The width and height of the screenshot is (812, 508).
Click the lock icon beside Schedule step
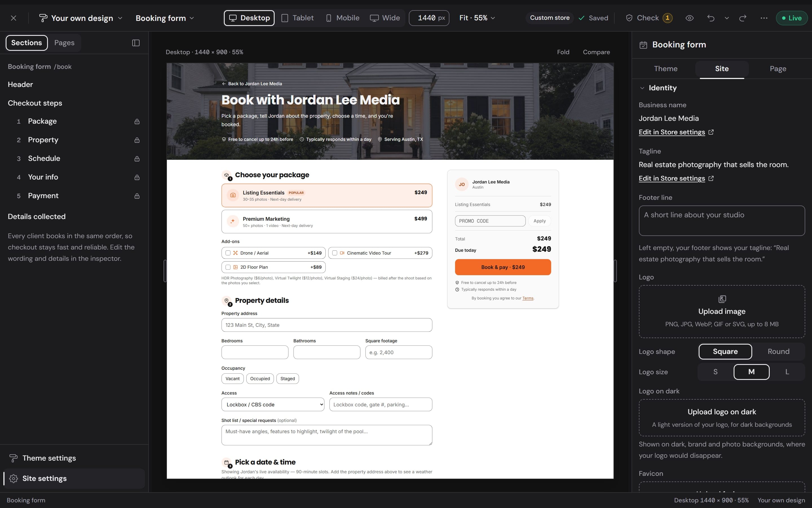137,159
